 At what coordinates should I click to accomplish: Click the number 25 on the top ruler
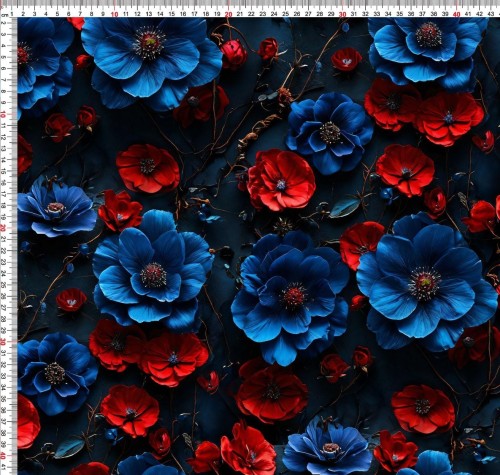tap(285, 14)
